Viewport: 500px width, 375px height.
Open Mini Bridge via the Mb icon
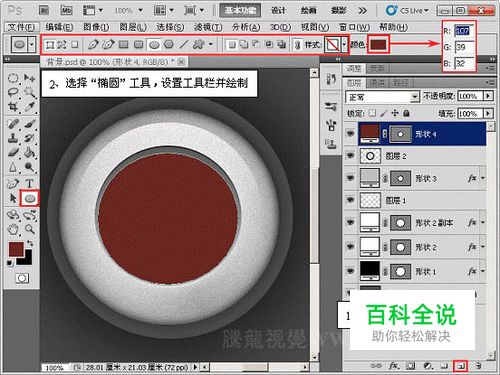(x=67, y=10)
